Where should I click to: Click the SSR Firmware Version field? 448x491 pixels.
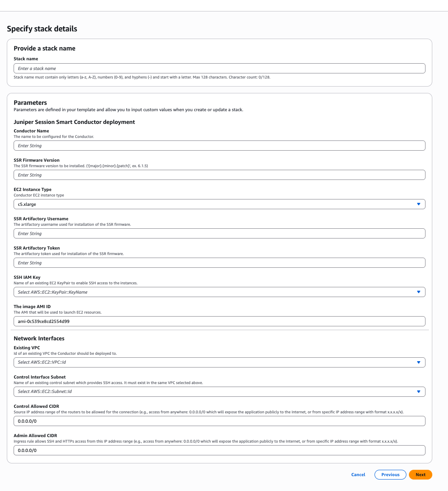(x=219, y=175)
